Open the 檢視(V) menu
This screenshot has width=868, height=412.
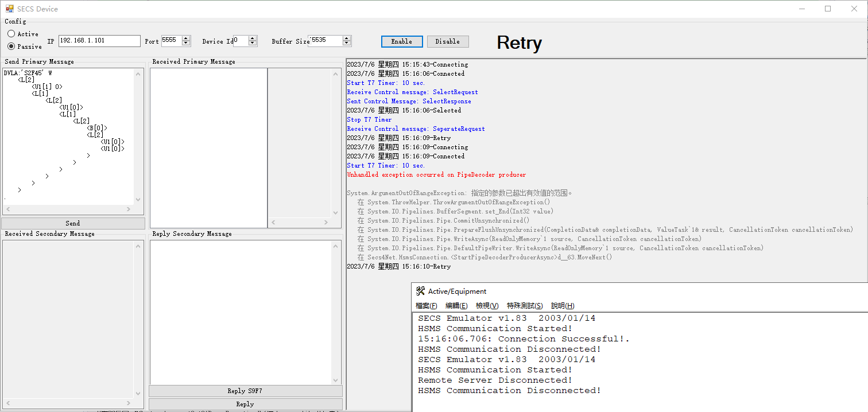click(x=486, y=305)
